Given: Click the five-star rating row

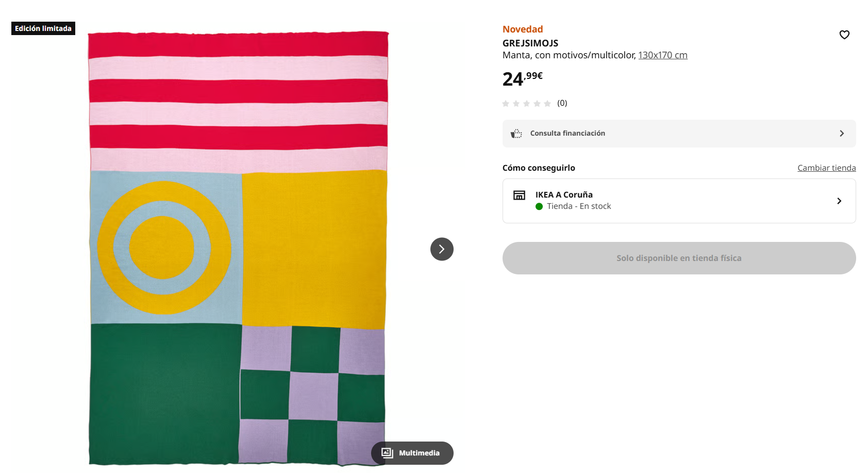Looking at the screenshot, I should [x=526, y=104].
